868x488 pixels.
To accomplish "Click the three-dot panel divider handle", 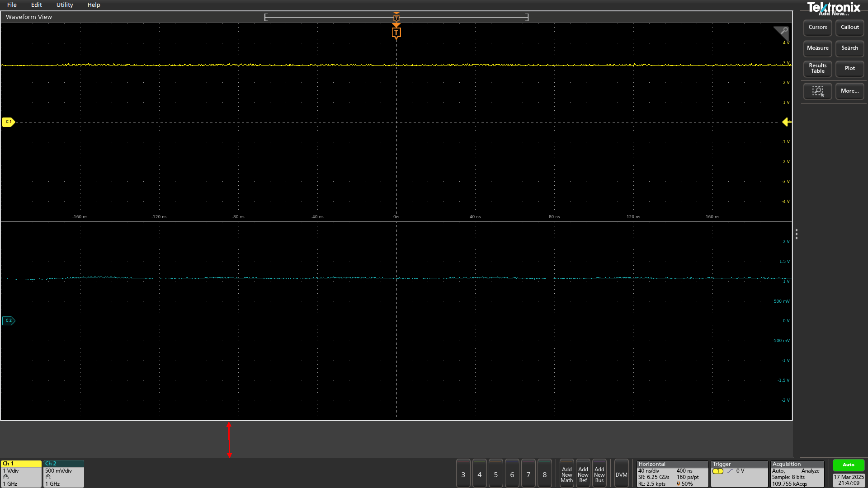I will coord(796,234).
